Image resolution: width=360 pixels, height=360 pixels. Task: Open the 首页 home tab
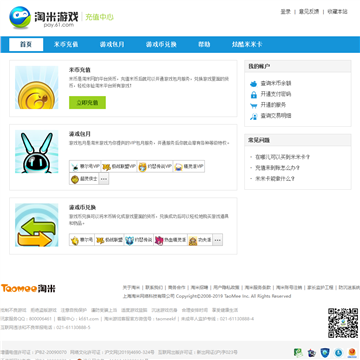[x=26, y=45]
